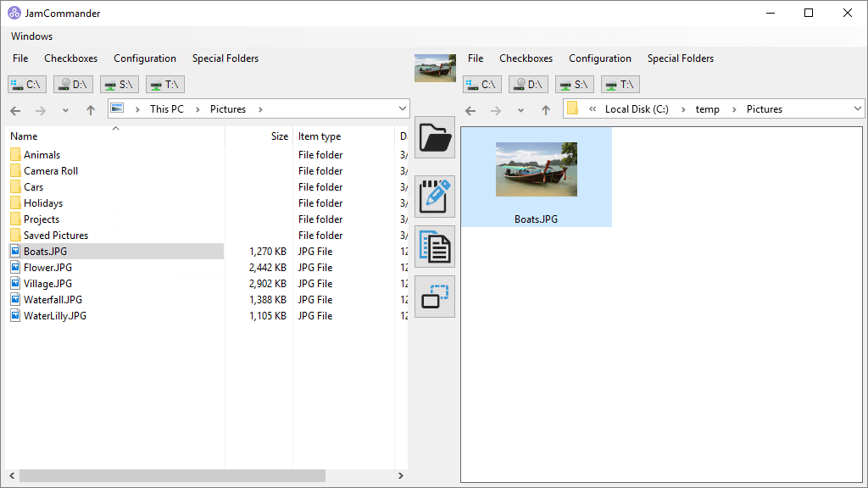Click the open folder icon in center toolbar
This screenshot has height=488, width=868.
tap(435, 137)
